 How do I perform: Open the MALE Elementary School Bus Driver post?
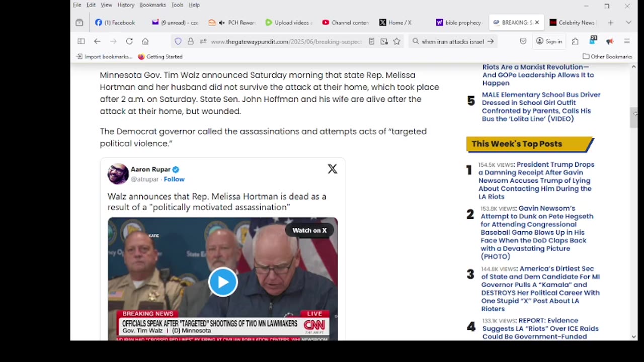tap(541, 107)
